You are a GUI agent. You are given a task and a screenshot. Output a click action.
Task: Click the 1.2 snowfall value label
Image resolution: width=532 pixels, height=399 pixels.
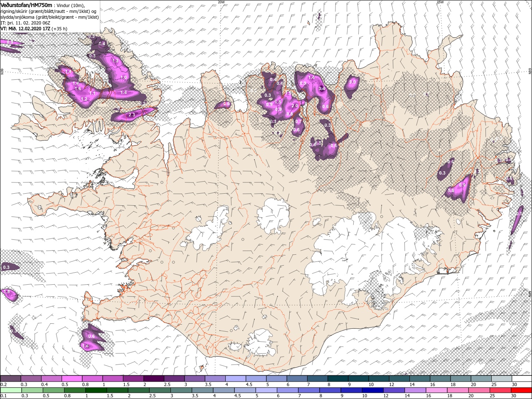84,99
